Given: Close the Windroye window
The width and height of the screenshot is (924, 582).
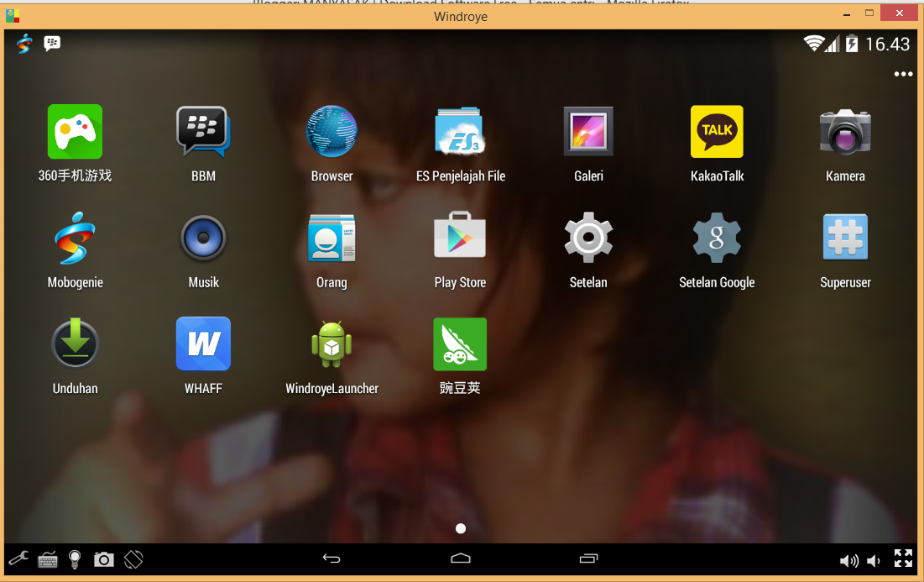Looking at the screenshot, I should point(900,13).
